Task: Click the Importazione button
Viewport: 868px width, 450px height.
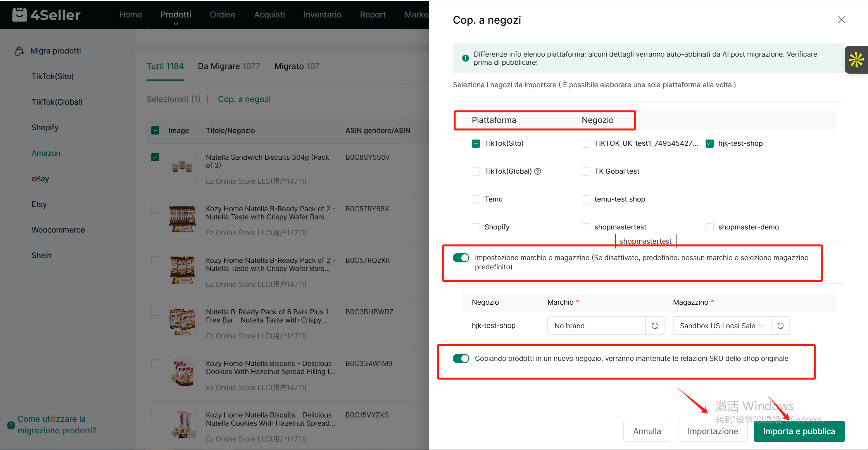Action: click(x=713, y=431)
